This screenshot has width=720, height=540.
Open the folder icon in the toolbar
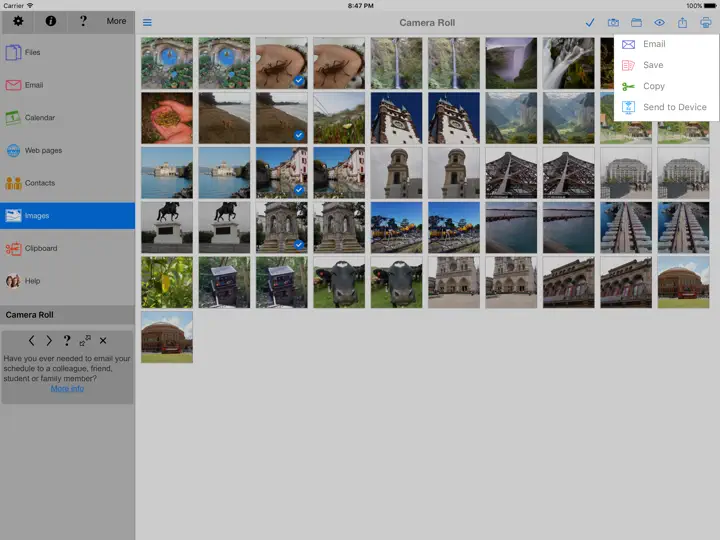click(x=636, y=22)
